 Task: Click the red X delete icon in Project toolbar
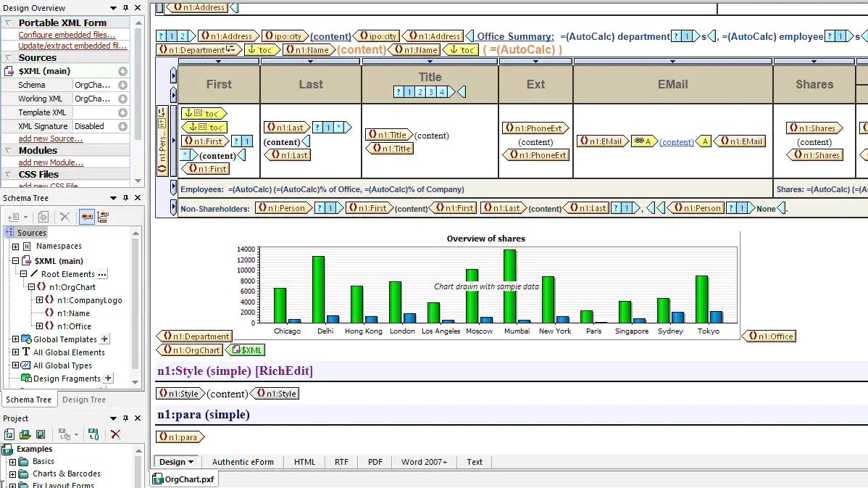115,435
